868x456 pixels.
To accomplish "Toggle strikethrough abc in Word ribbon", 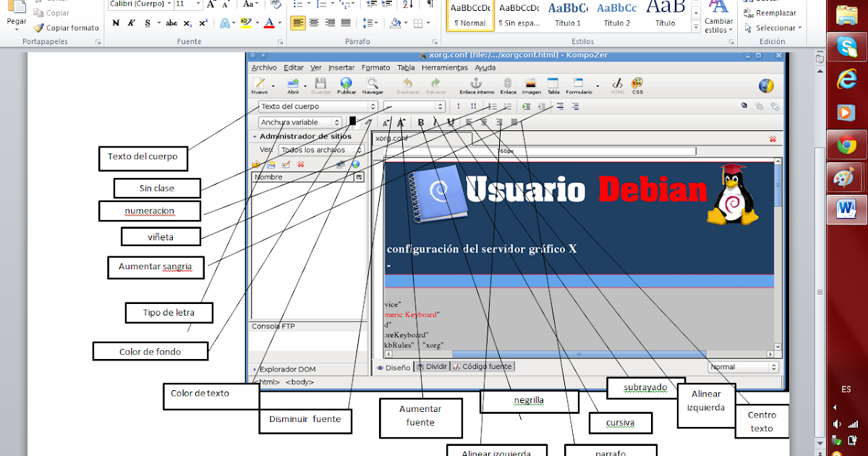I will tap(171, 23).
